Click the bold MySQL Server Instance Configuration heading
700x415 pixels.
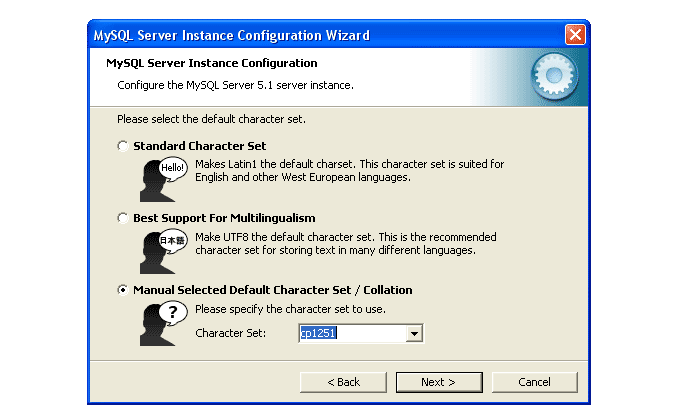pos(211,63)
